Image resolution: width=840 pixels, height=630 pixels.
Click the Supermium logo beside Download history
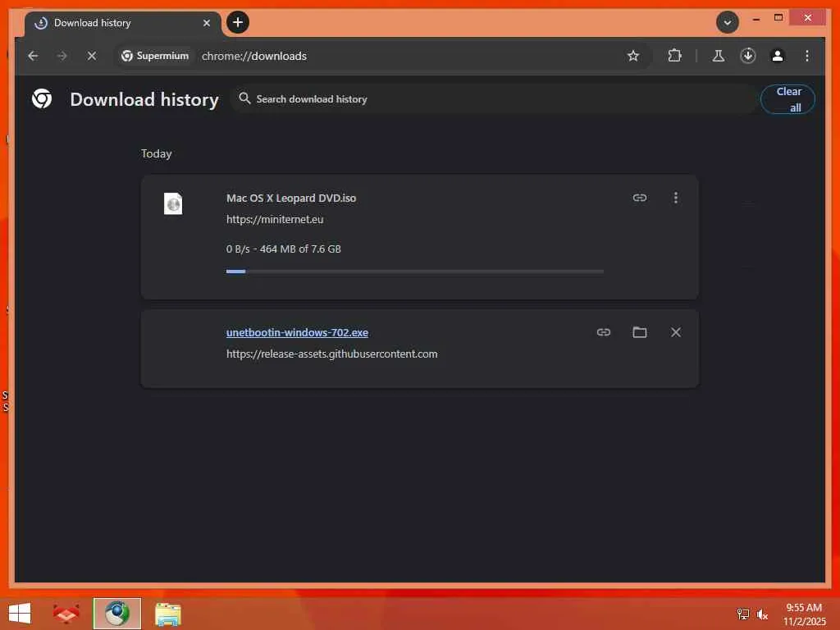coord(42,99)
